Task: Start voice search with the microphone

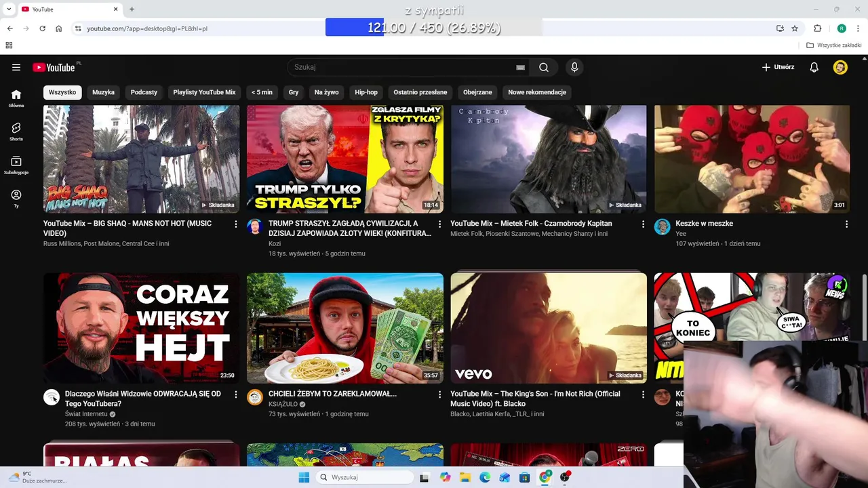Action: click(574, 67)
